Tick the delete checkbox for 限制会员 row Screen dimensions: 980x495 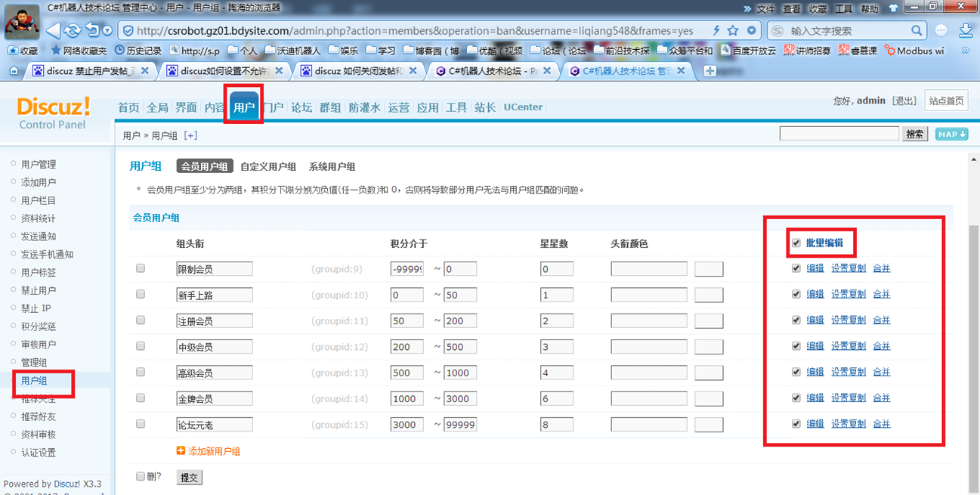click(x=141, y=268)
